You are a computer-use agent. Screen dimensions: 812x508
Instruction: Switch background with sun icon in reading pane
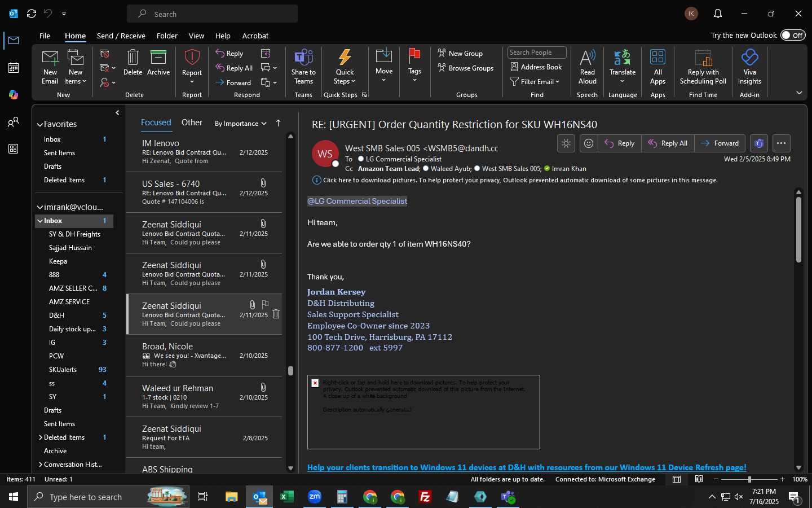tap(566, 143)
